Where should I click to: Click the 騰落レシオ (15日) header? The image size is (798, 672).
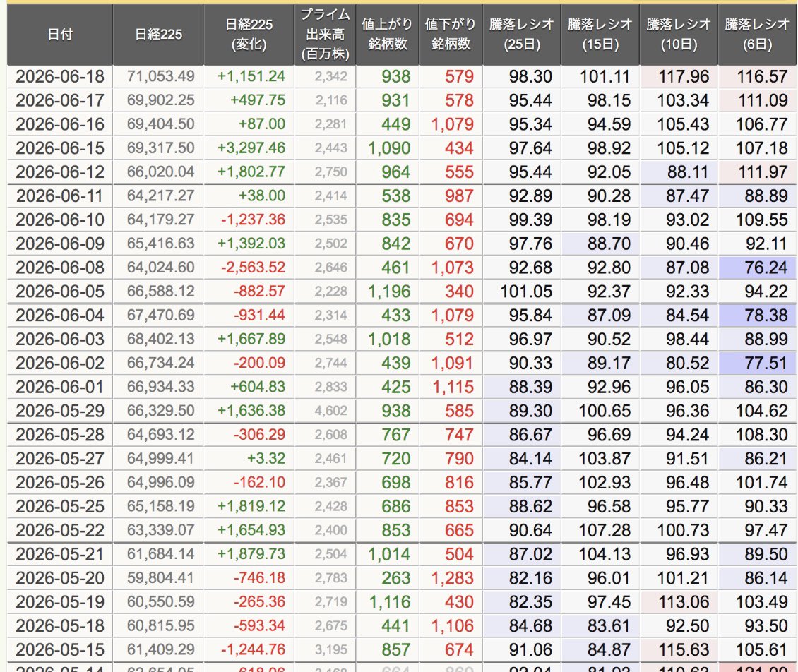[600, 34]
